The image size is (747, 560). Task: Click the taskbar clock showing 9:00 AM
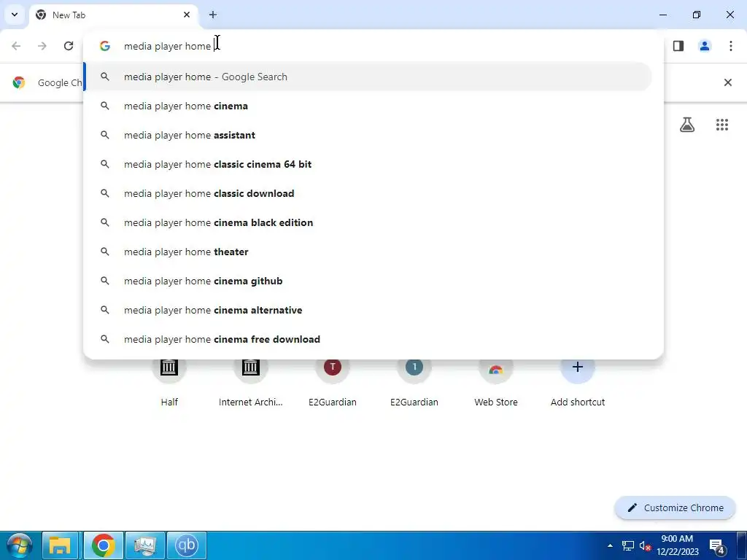click(x=678, y=545)
